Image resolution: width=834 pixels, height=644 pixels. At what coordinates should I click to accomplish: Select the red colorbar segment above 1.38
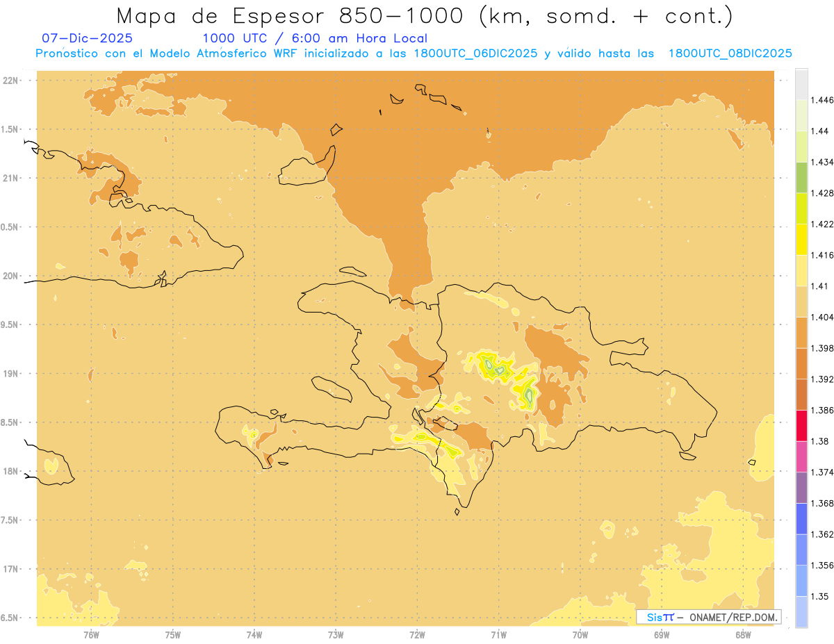click(x=801, y=426)
